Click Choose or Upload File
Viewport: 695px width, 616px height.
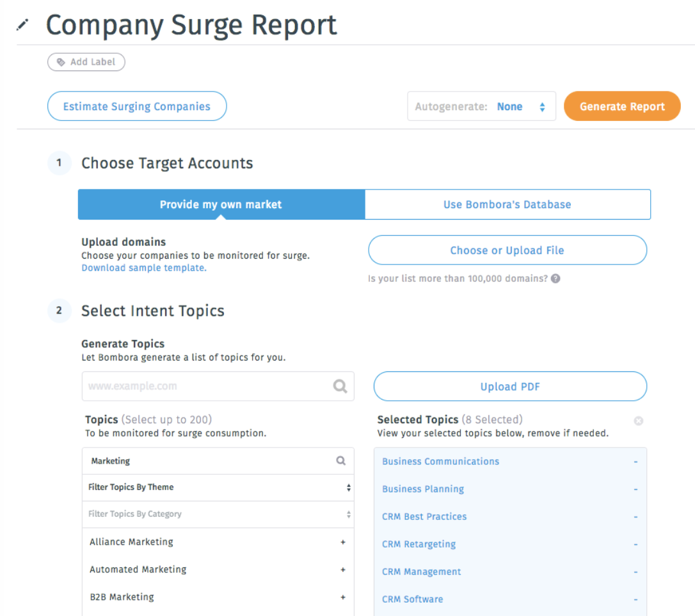(507, 250)
